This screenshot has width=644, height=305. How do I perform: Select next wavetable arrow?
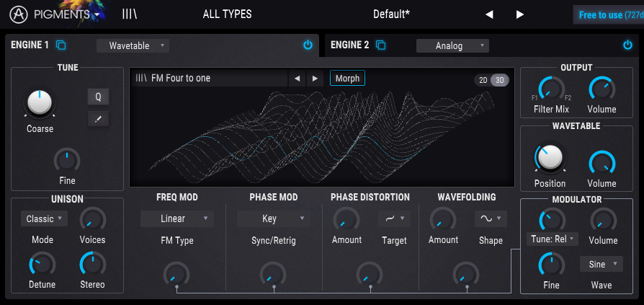pyautogui.click(x=315, y=78)
